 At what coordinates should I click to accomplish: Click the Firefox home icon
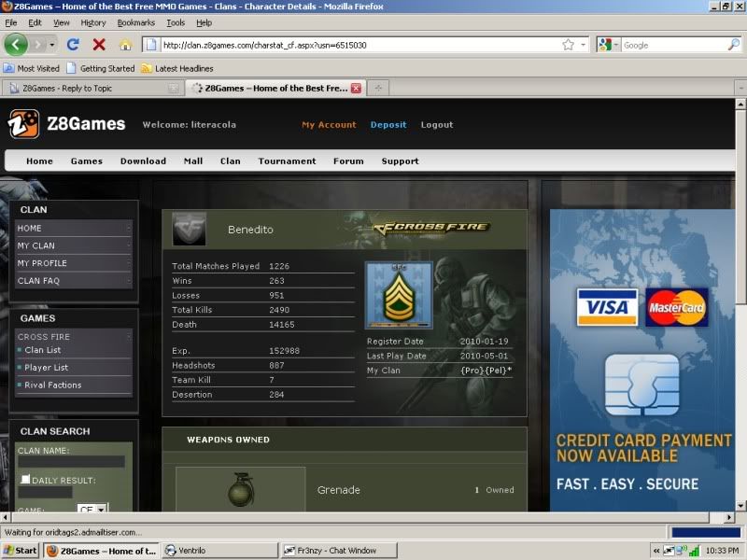point(125,44)
